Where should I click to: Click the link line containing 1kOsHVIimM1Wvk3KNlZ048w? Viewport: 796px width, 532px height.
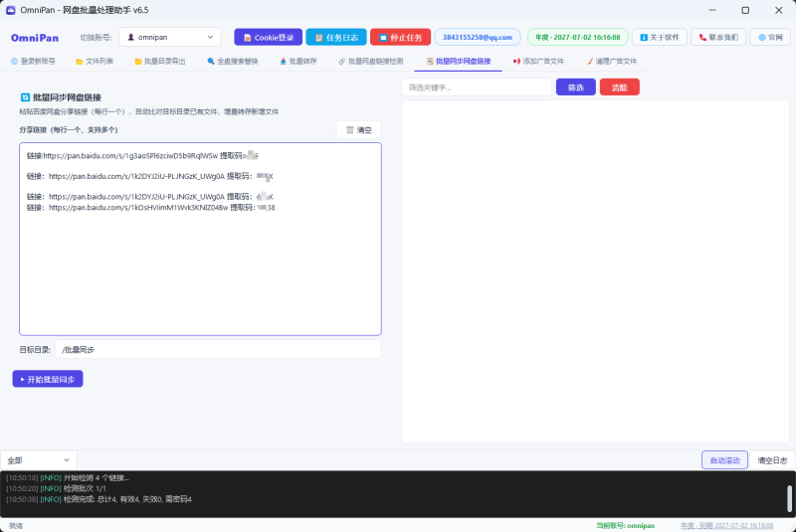[x=151, y=208]
